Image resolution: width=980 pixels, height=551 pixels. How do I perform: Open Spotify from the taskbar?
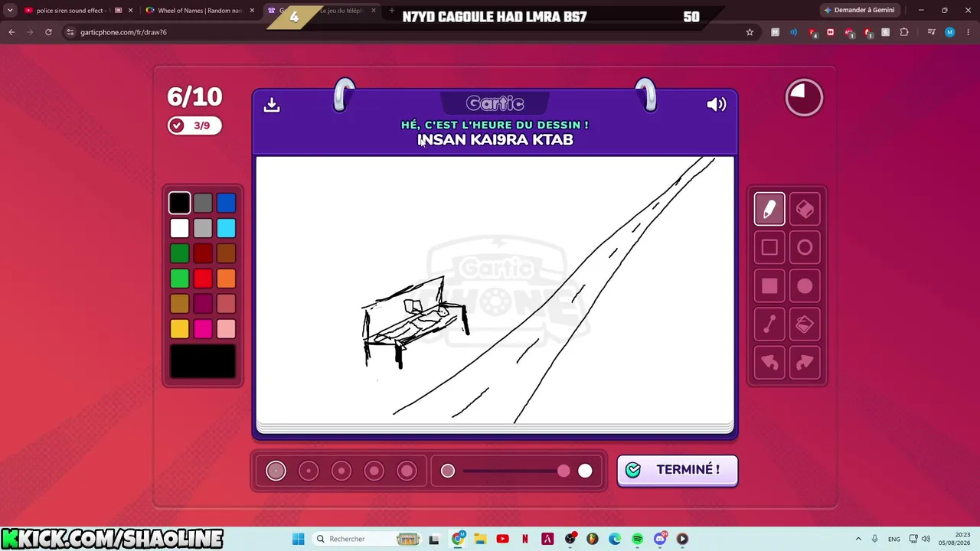coord(638,539)
